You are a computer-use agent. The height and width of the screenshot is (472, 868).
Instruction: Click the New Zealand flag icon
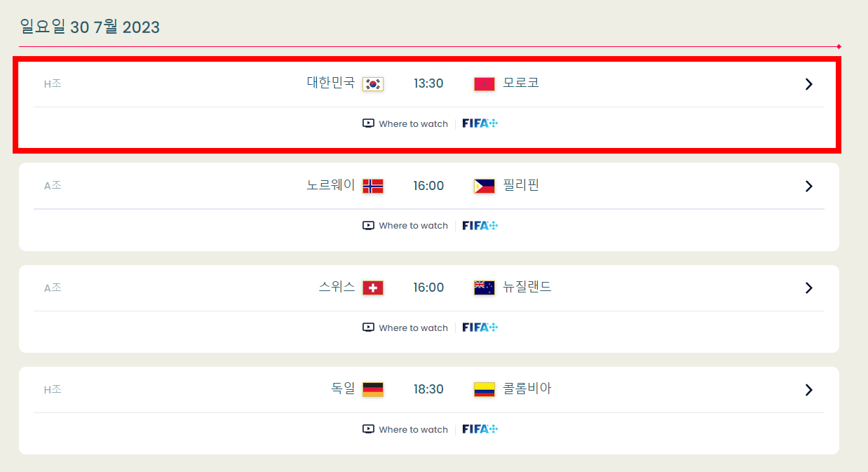[484, 288]
